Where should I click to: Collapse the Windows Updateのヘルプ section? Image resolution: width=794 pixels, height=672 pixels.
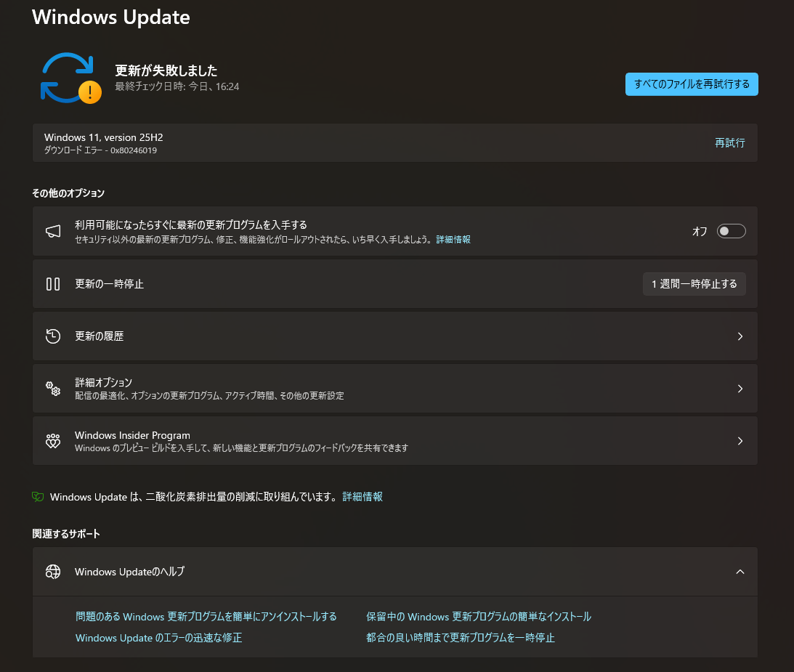[x=740, y=572]
